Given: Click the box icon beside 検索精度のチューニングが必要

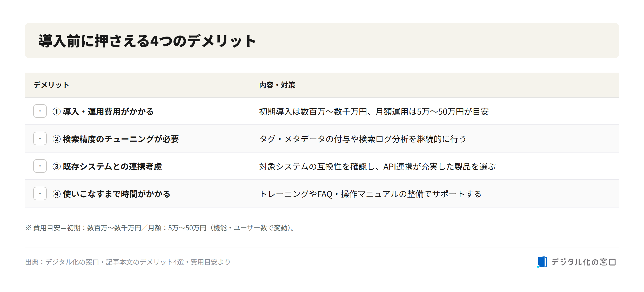Looking at the screenshot, I should point(40,139).
